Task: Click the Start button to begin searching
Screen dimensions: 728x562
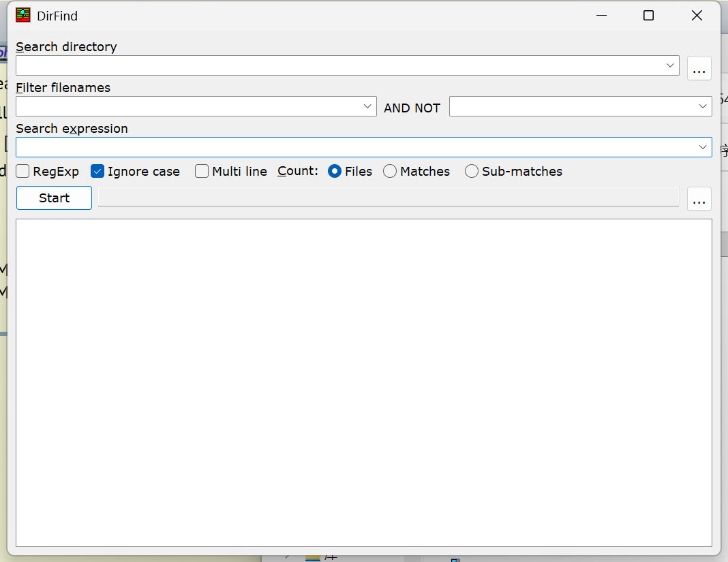Action: [53, 198]
